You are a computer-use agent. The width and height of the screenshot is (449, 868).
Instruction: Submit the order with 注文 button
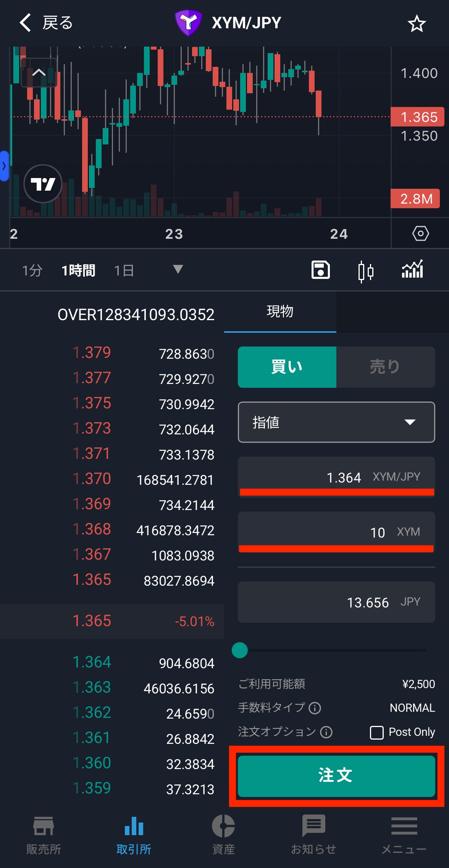click(336, 776)
